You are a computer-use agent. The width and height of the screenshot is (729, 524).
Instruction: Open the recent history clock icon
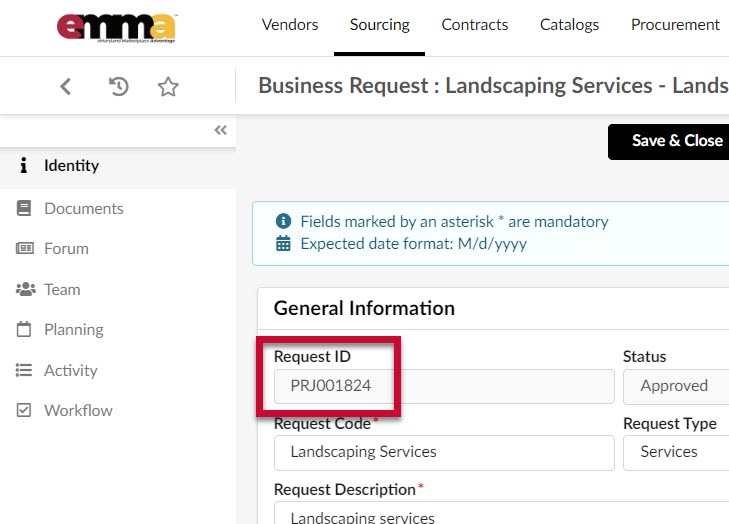point(119,86)
